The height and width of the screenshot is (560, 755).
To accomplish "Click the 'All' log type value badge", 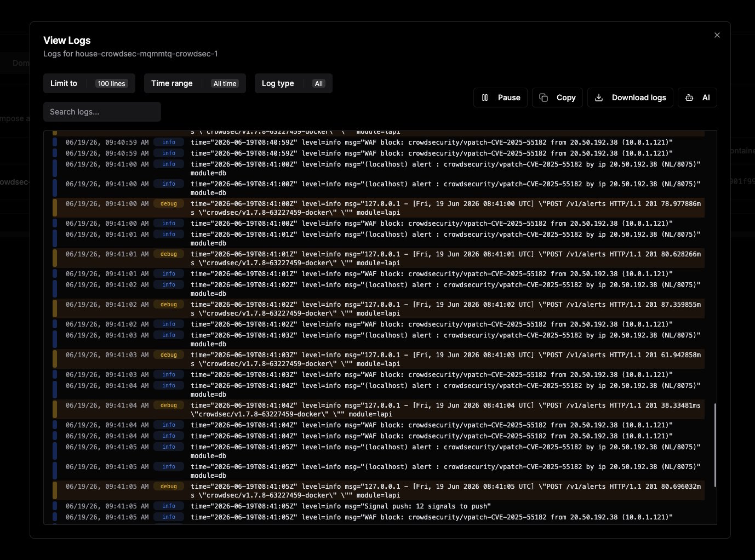I will [319, 83].
